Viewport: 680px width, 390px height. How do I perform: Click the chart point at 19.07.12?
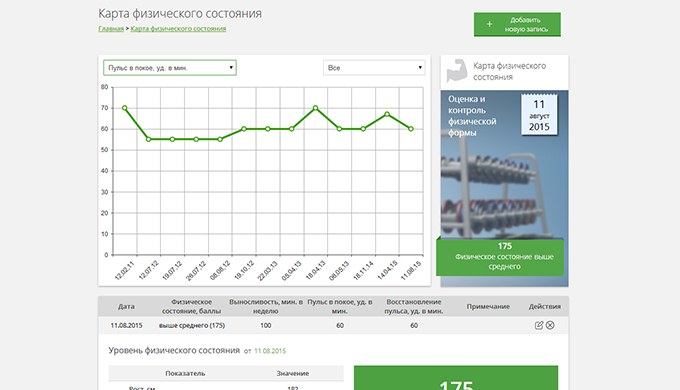click(x=172, y=139)
